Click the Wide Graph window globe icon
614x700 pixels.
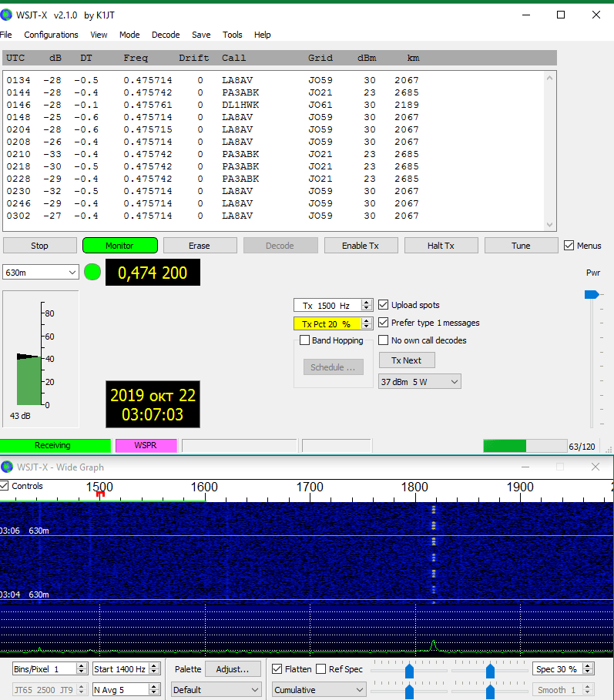pyautogui.click(x=7, y=467)
